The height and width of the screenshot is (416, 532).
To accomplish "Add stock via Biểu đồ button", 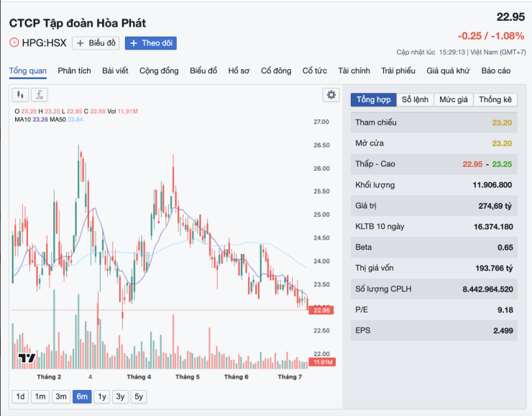I will pos(96,43).
